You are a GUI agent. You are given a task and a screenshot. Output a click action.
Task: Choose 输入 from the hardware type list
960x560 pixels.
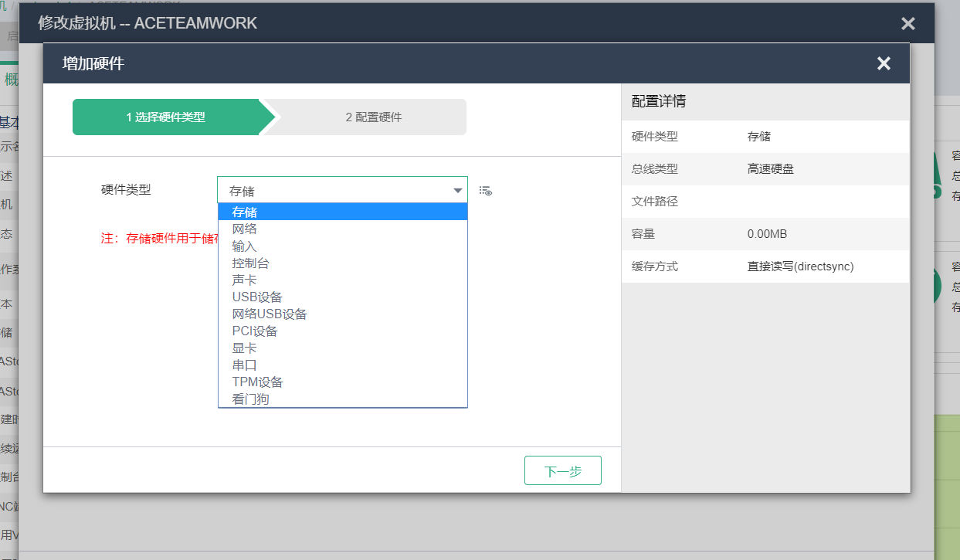(343, 246)
